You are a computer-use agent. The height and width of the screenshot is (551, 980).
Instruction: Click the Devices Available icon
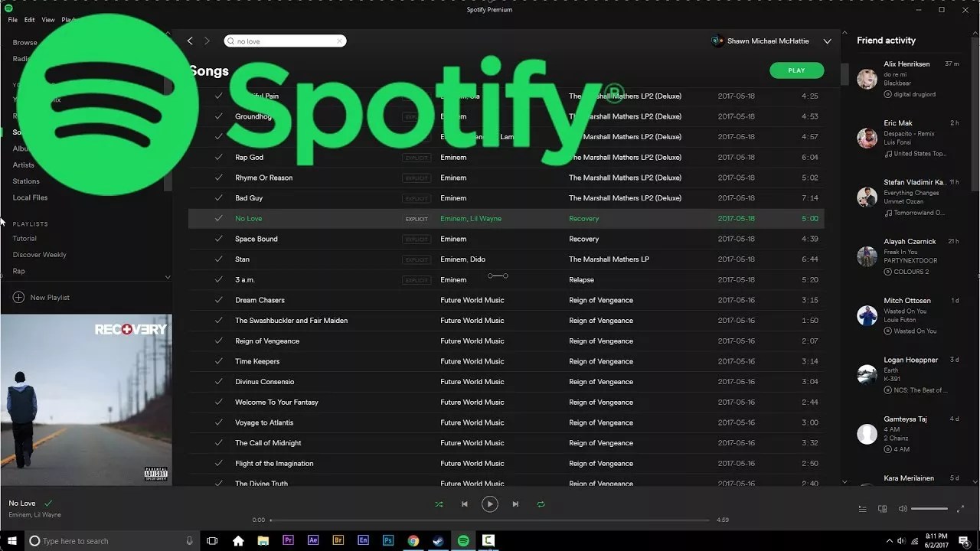pos(882,508)
